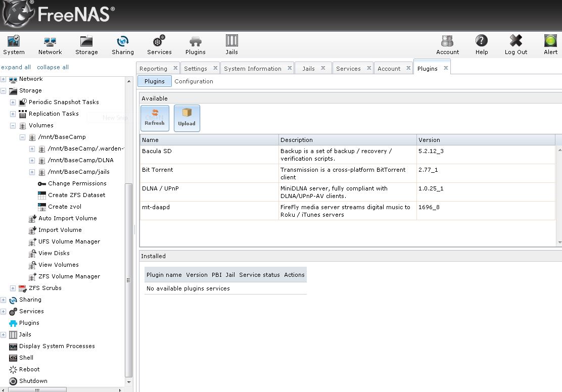Open the Storage toolbar icon
Screen dimensions: 562x392
click(86, 45)
